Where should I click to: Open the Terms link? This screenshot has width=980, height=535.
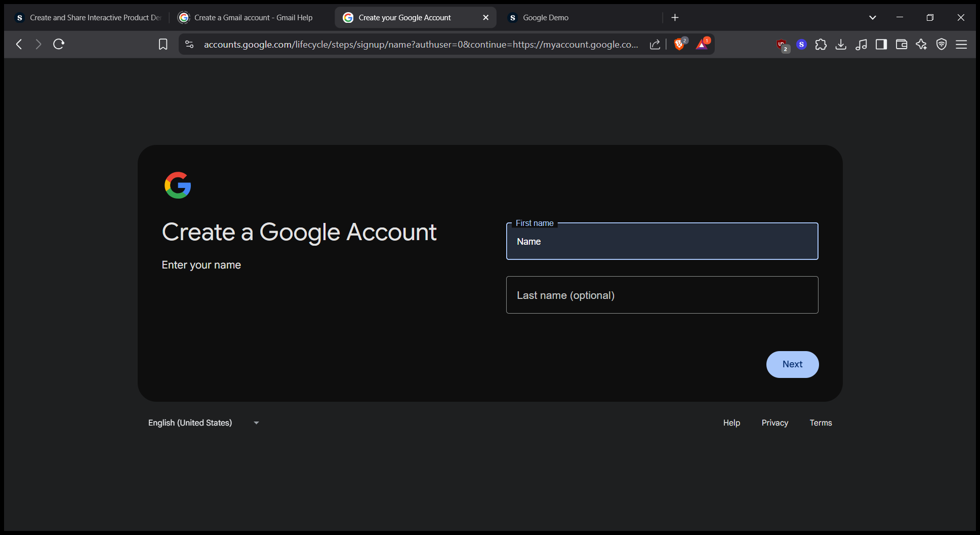coord(821,423)
